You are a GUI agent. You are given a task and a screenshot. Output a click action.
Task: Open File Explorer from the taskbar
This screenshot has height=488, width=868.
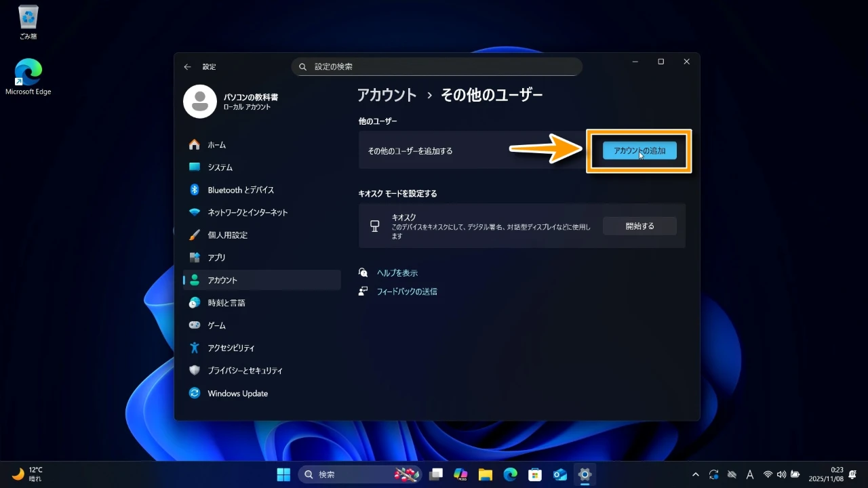click(x=485, y=474)
